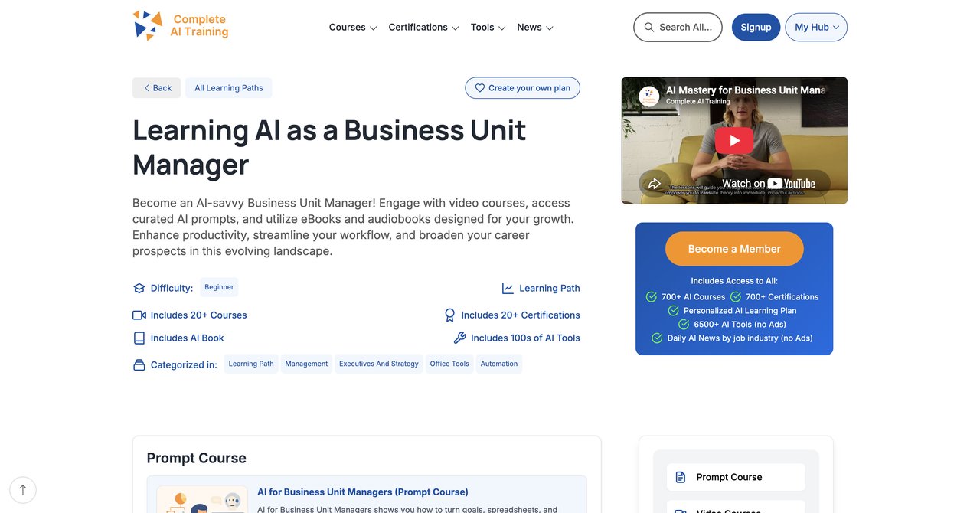Open the My Hub dropdown

(x=816, y=27)
